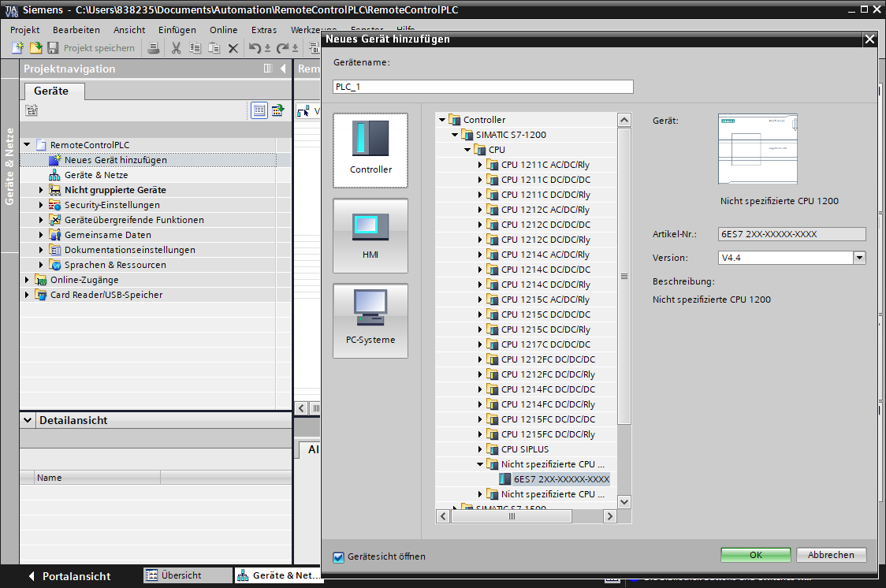Click the Paste clipboard icon
Viewport: 886px width, 588px height.
214,48
